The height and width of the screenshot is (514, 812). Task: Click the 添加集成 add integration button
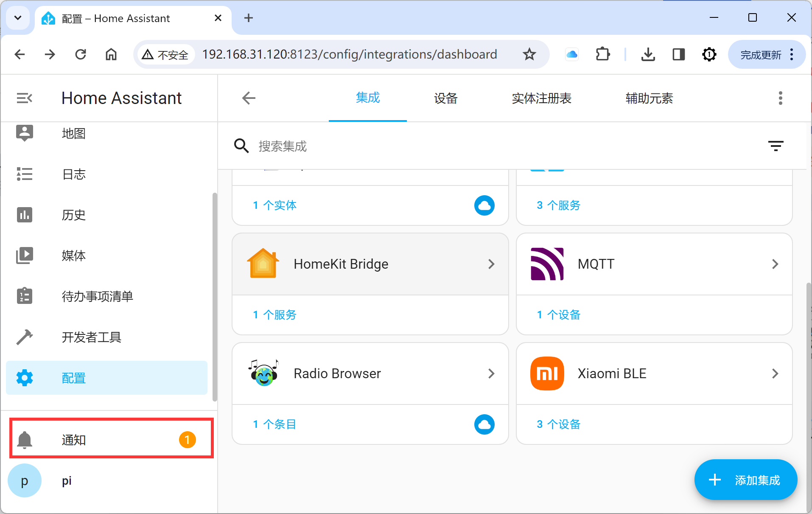(x=745, y=480)
